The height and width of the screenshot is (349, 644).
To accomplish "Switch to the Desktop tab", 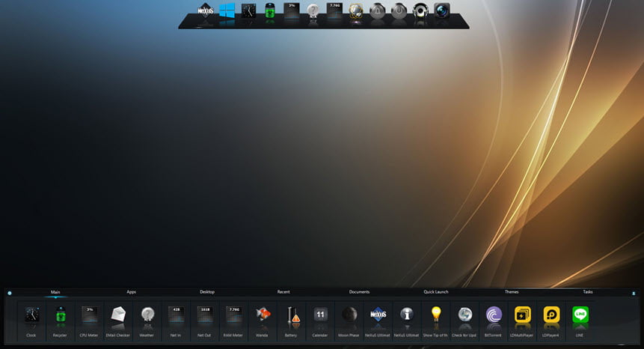I will [x=207, y=292].
